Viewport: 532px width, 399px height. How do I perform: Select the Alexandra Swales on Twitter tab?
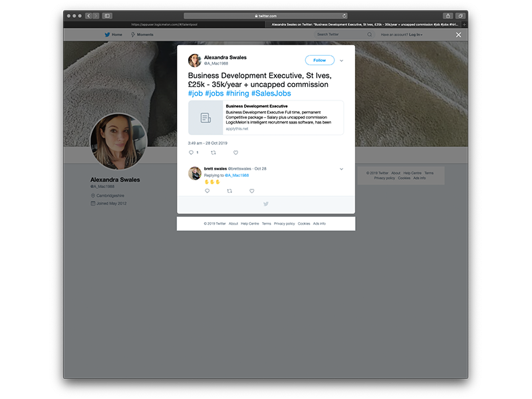click(x=364, y=25)
